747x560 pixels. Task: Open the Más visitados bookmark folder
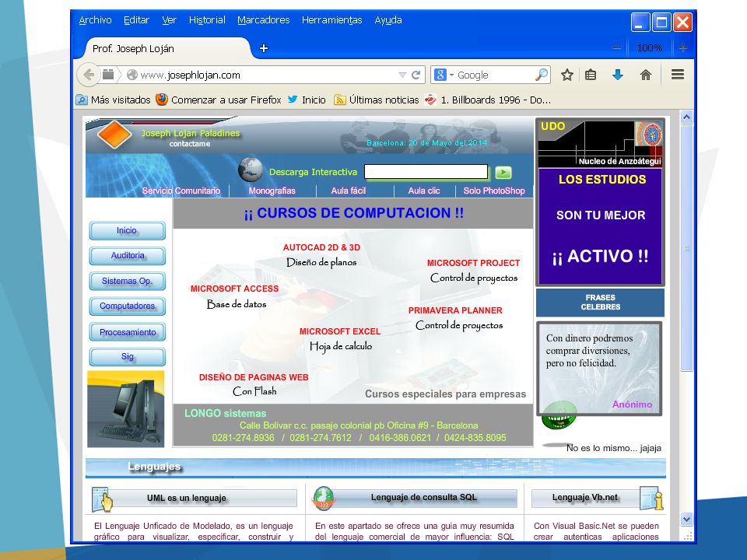(114, 100)
